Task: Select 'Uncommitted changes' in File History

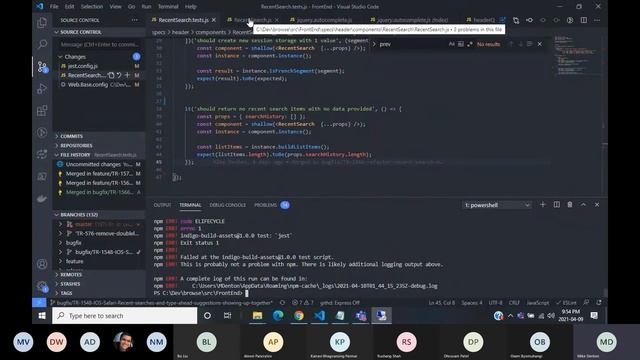Action: click(99, 164)
